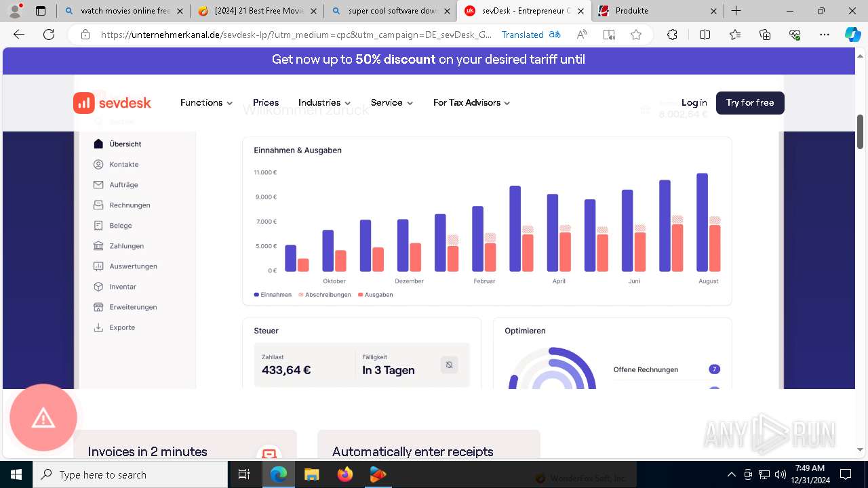Image resolution: width=868 pixels, height=488 pixels.
Task: Click the bell-off icon in Steuer card
Action: point(449,365)
